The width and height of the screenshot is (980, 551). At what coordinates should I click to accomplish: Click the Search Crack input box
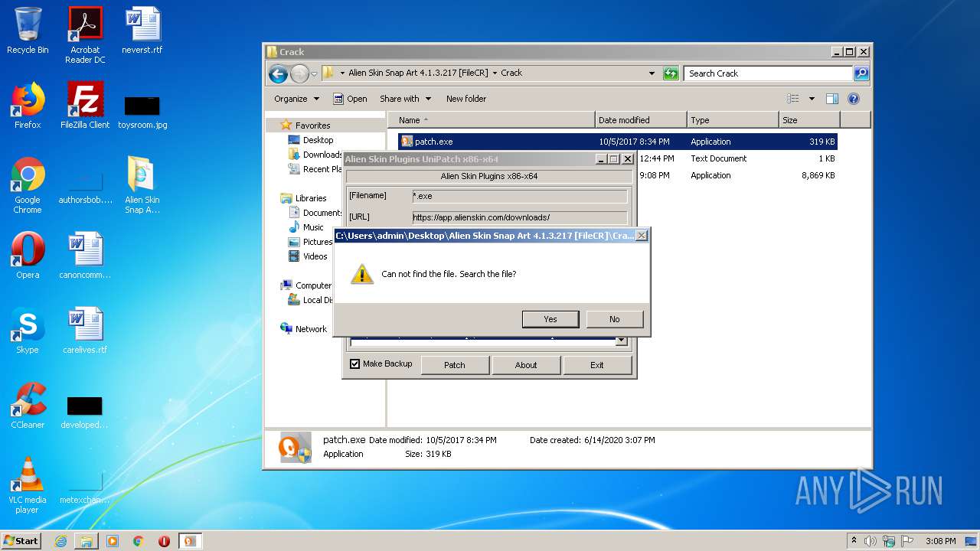768,73
